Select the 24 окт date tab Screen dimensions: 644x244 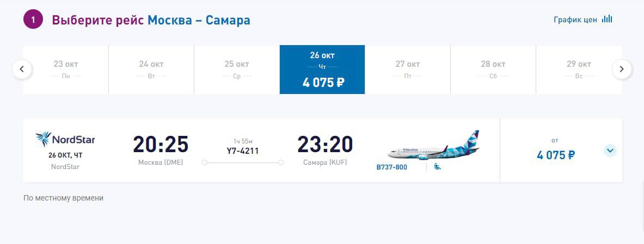click(151, 69)
